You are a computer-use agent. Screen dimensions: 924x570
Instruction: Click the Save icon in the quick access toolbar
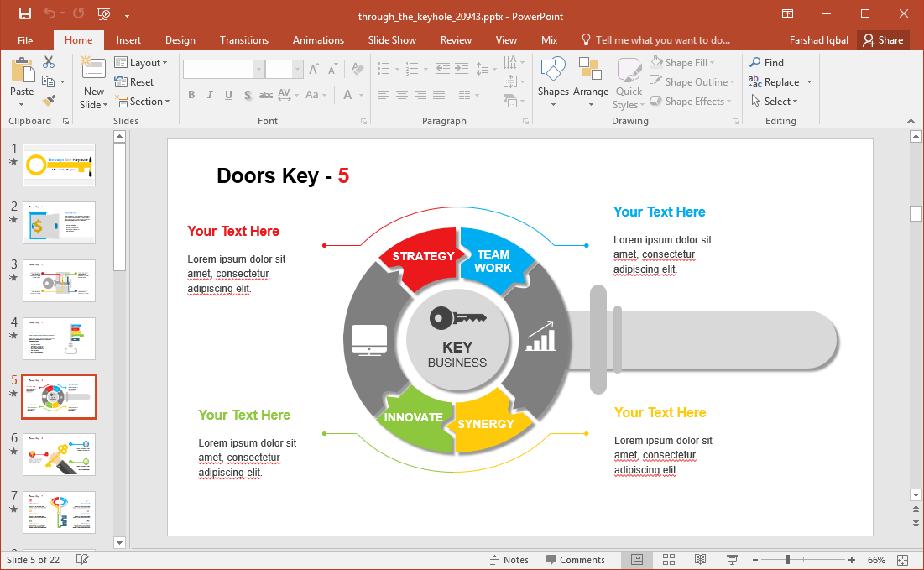[x=24, y=14]
